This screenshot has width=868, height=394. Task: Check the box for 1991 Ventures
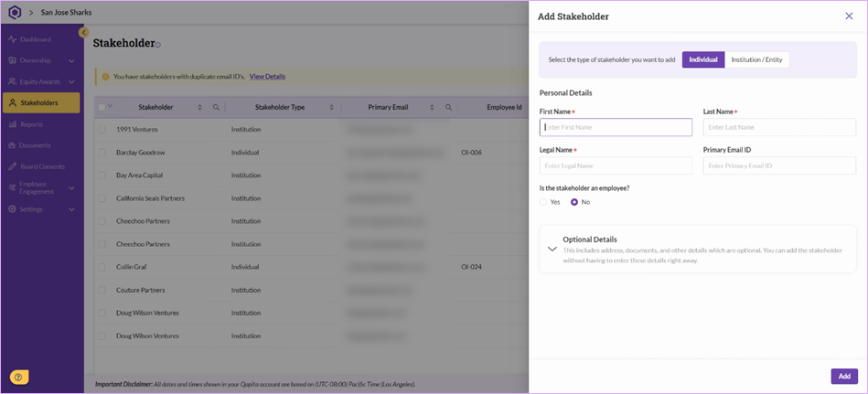(x=102, y=130)
